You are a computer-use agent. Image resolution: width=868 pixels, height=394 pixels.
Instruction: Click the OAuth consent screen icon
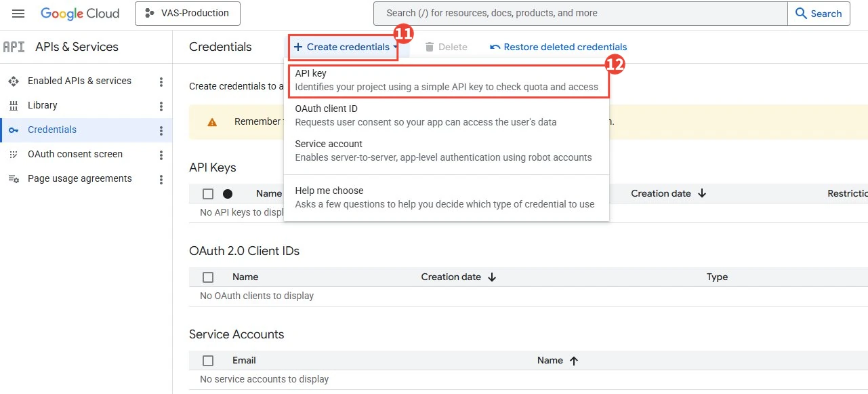click(x=14, y=155)
